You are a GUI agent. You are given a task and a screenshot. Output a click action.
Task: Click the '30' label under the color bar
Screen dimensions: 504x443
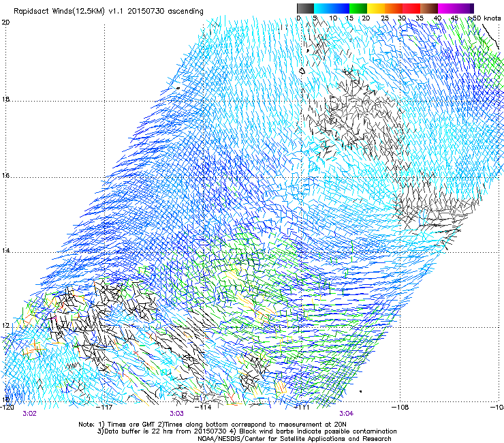(402, 18)
